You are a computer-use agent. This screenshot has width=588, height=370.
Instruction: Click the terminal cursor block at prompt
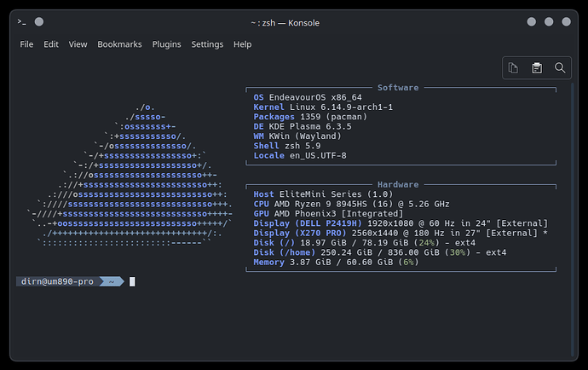point(132,281)
